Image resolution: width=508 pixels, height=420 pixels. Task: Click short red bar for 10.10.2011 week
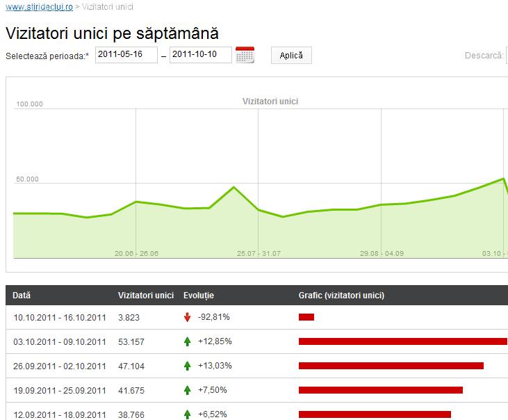[x=306, y=317]
